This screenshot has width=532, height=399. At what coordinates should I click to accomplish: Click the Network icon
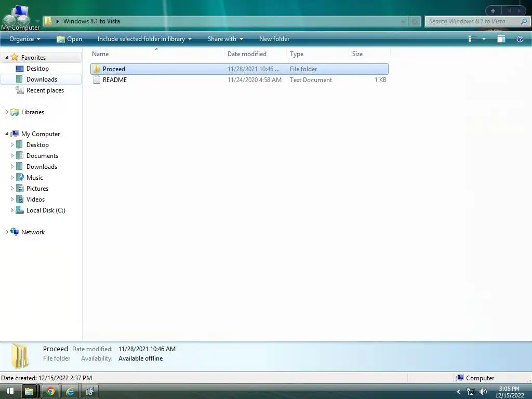click(x=14, y=232)
